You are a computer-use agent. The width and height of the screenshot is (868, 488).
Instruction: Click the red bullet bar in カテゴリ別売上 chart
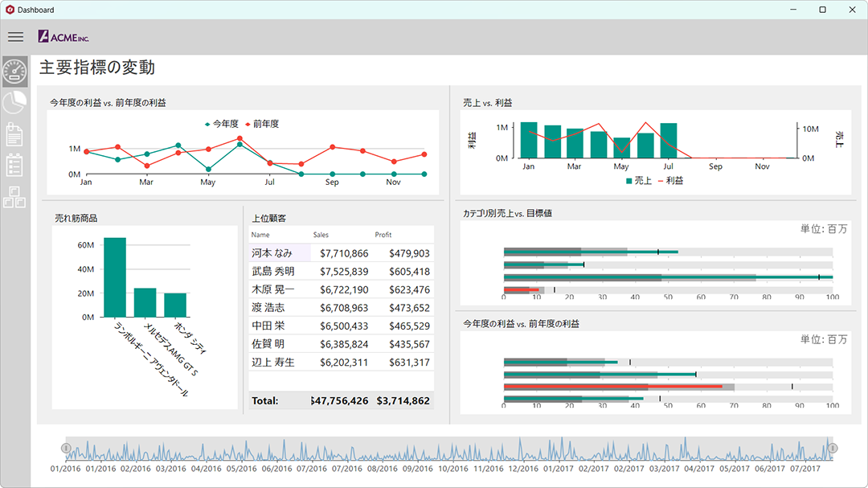click(x=521, y=289)
